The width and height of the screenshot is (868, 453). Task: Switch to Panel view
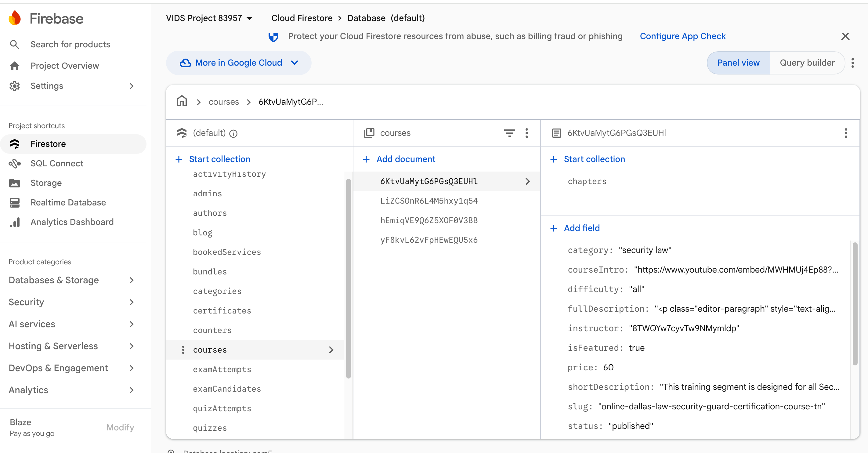click(738, 63)
